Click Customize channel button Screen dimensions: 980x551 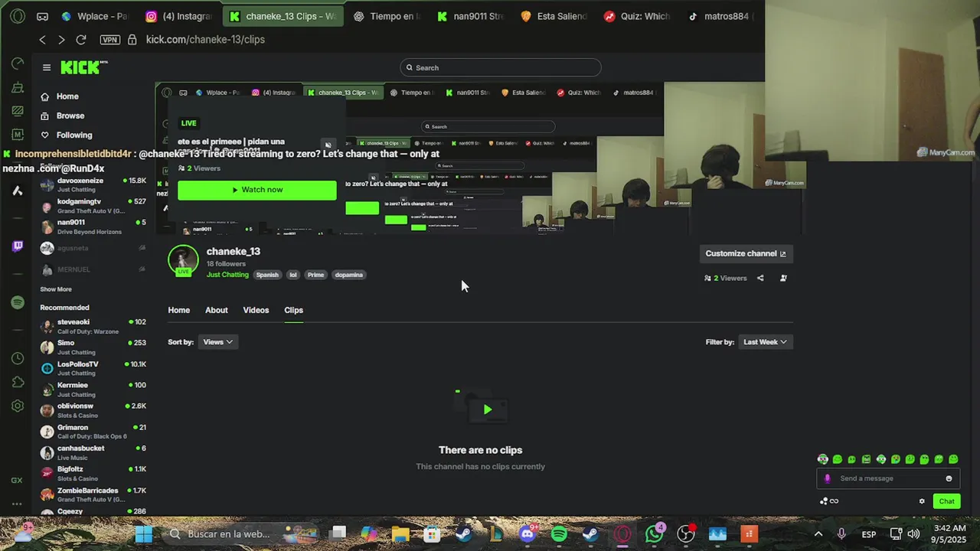click(746, 253)
